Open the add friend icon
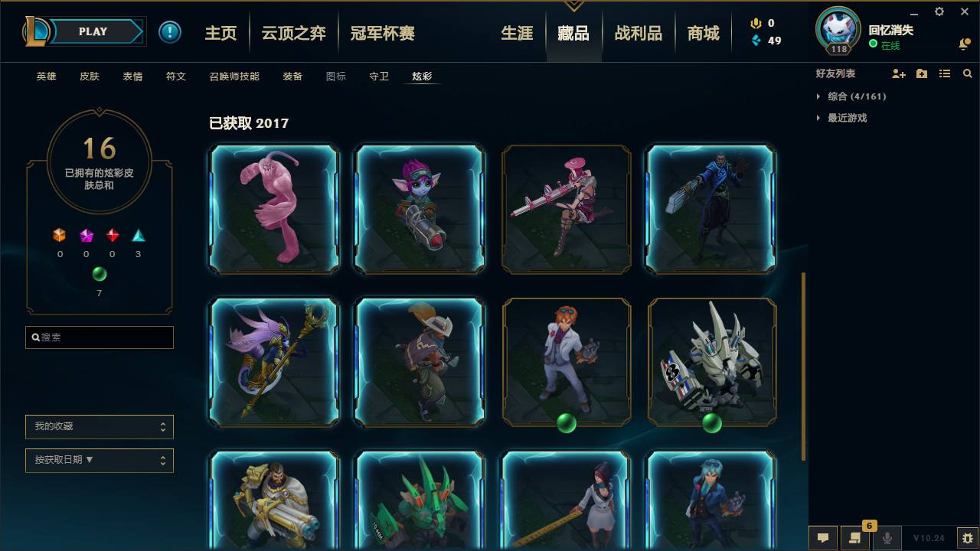 899,73
